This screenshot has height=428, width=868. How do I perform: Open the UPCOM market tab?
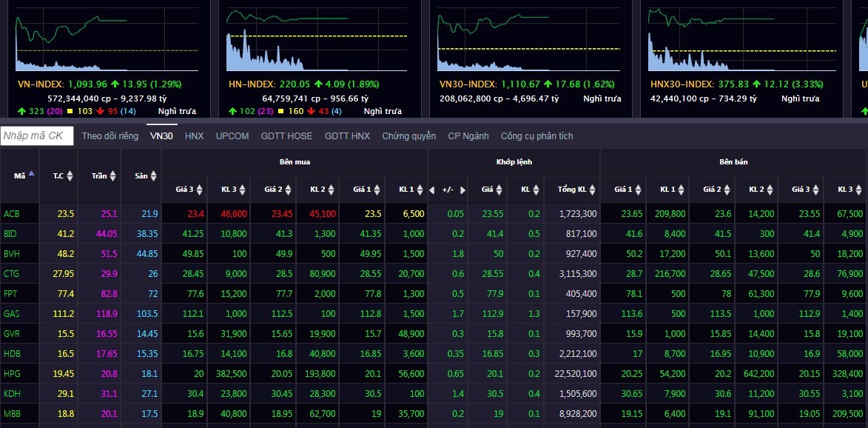click(x=232, y=136)
